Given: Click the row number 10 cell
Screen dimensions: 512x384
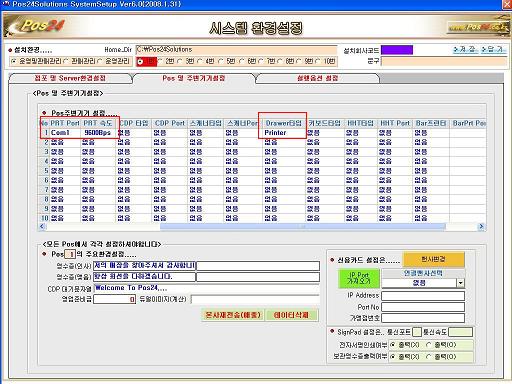Looking at the screenshot, I should pos(45,218).
